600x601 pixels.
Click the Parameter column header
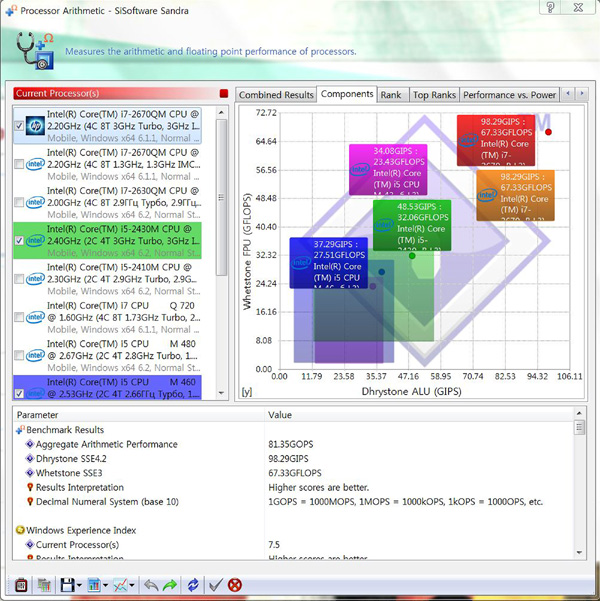tap(138, 415)
